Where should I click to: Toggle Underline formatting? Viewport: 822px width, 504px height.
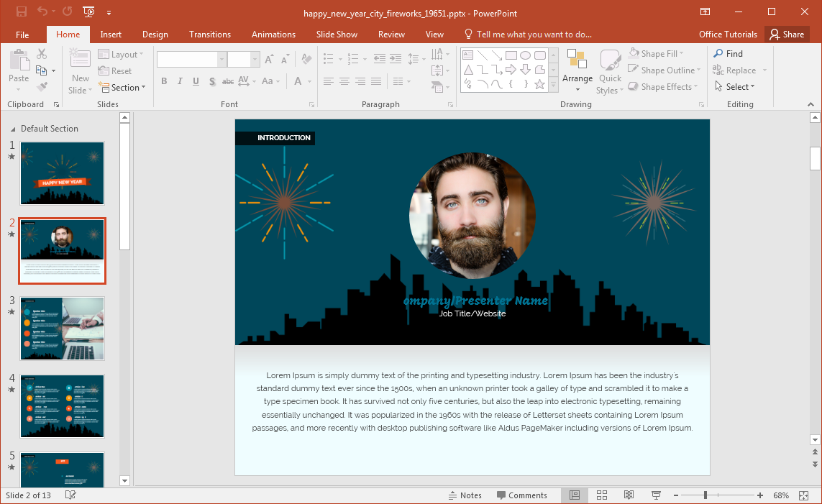pyautogui.click(x=196, y=81)
